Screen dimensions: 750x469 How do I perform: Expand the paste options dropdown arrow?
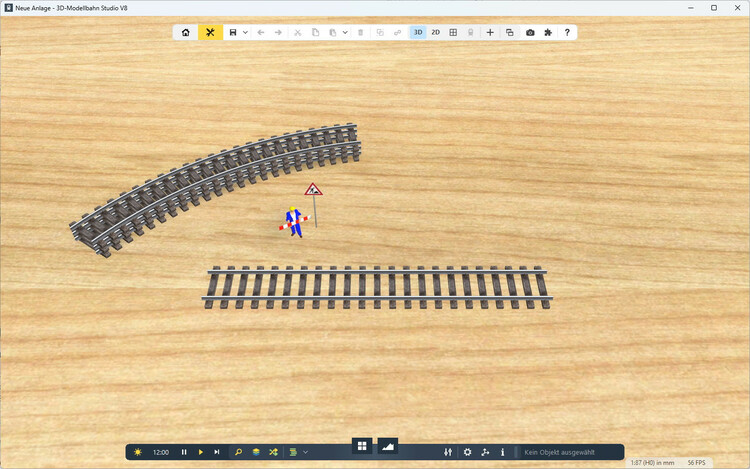coord(345,32)
